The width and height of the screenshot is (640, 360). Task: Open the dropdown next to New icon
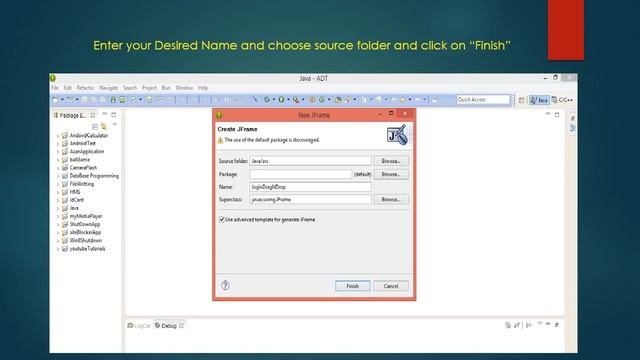click(x=62, y=100)
